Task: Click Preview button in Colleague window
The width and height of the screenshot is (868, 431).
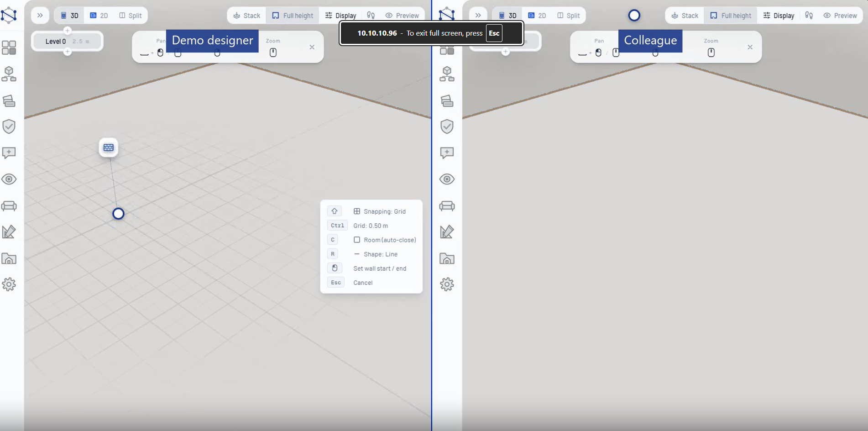Action: click(x=840, y=16)
